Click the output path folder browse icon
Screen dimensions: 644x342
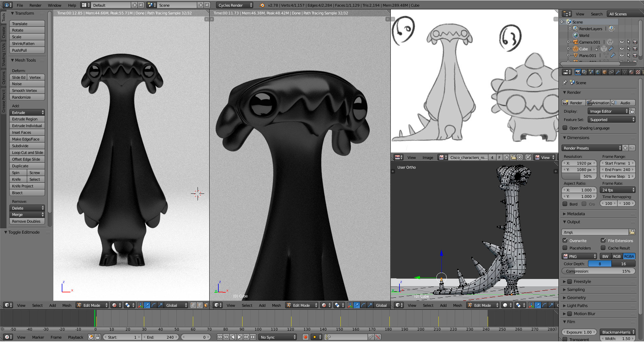pos(632,232)
